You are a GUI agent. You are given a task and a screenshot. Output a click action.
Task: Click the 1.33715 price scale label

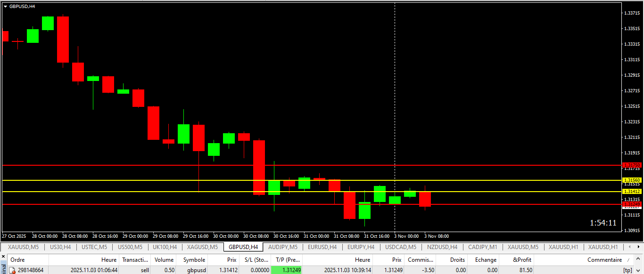pyautogui.click(x=631, y=13)
